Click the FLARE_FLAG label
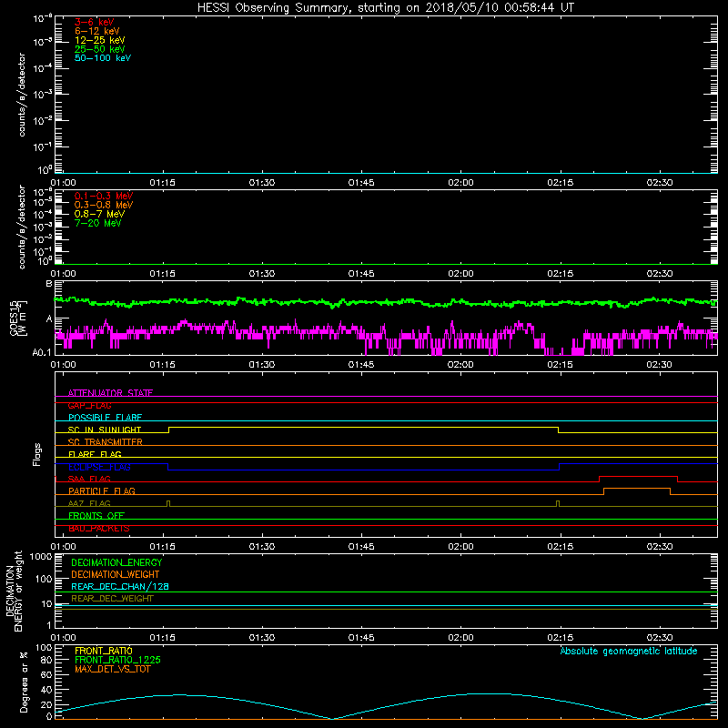728x728 pixels. pyautogui.click(x=95, y=454)
